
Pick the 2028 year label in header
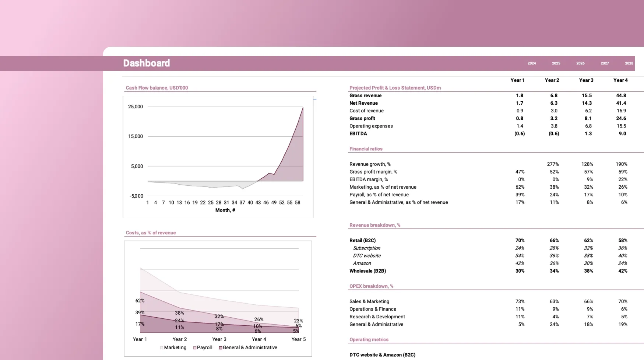click(x=629, y=63)
